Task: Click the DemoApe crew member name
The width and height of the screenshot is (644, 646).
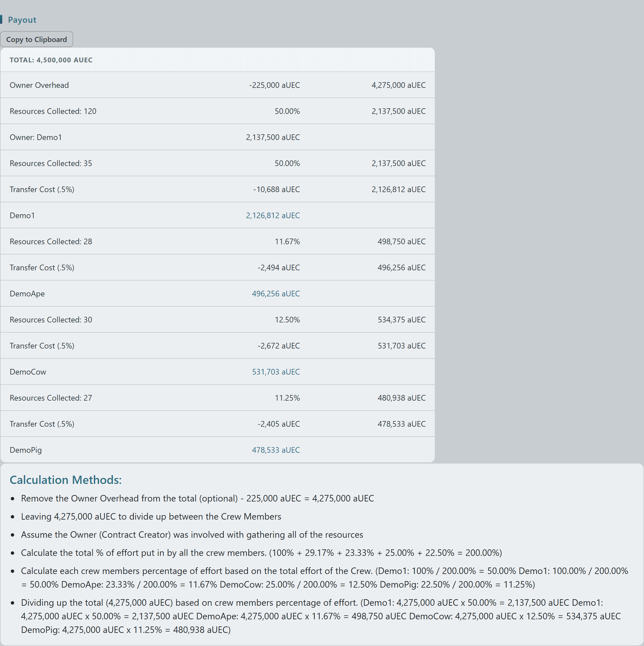Action: point(27,294)
